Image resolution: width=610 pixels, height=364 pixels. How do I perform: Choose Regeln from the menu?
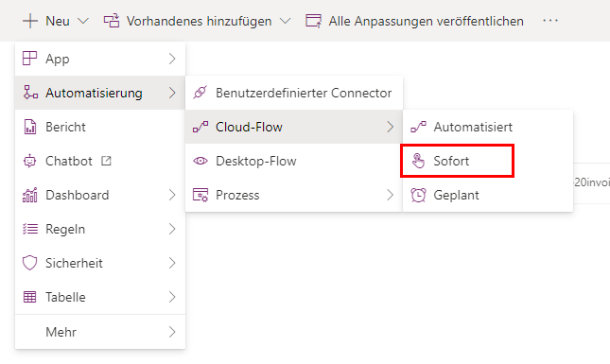click(100, 229)
